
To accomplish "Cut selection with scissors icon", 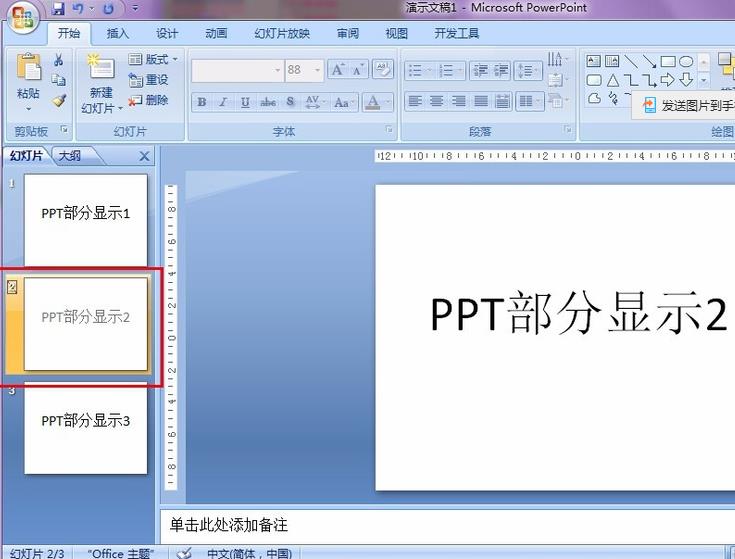I will 59,60.
